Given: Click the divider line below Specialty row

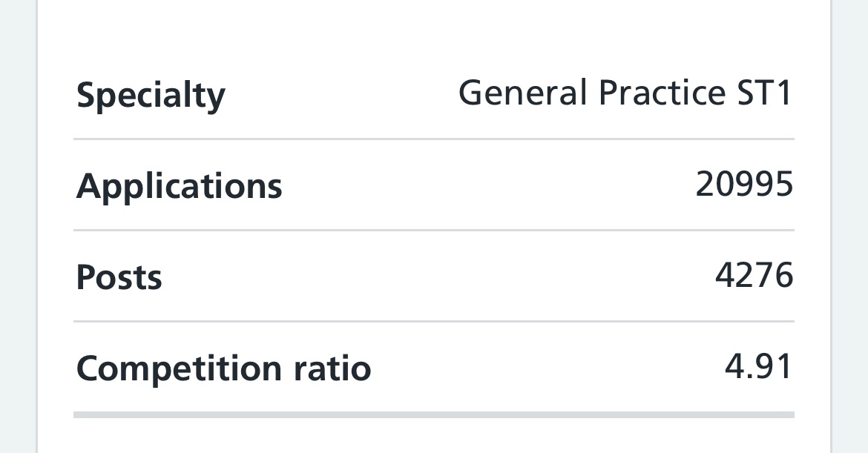Looking at the screenshot, I should [434, 139].
